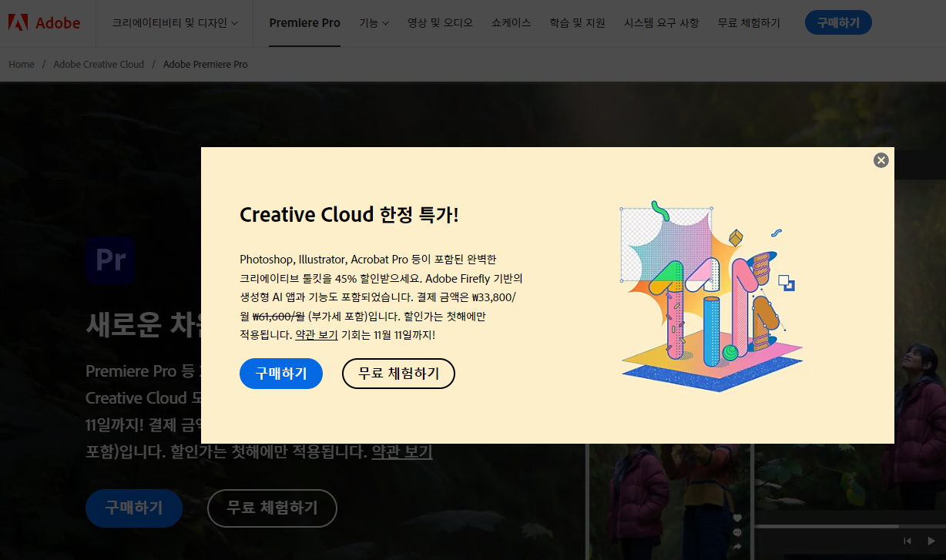This screenshot has width=946, height=560.
Task: Open the 영상 및 오디오 menu item
Action: point(440,23)
